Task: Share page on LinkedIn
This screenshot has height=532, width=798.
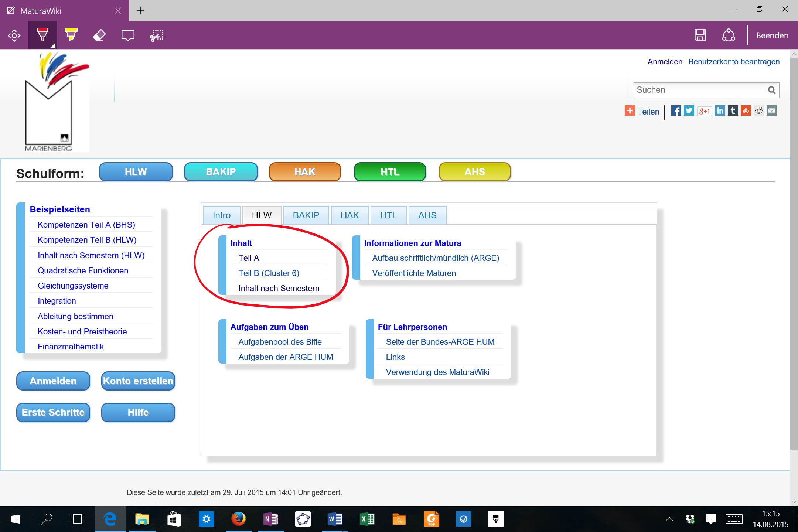Action: pyautogui.click(x=720, y=111)
